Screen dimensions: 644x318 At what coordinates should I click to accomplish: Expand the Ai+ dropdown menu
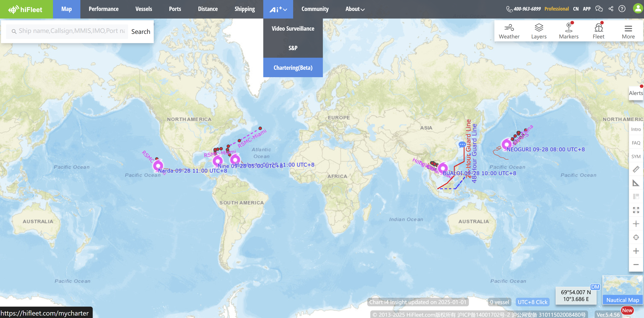278,9
